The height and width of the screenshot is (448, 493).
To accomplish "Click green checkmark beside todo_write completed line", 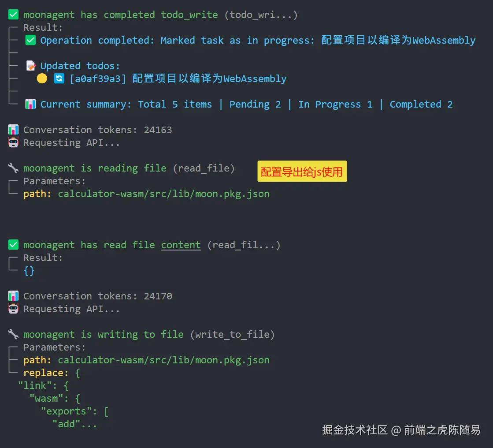I will click(x=13, y=15).
